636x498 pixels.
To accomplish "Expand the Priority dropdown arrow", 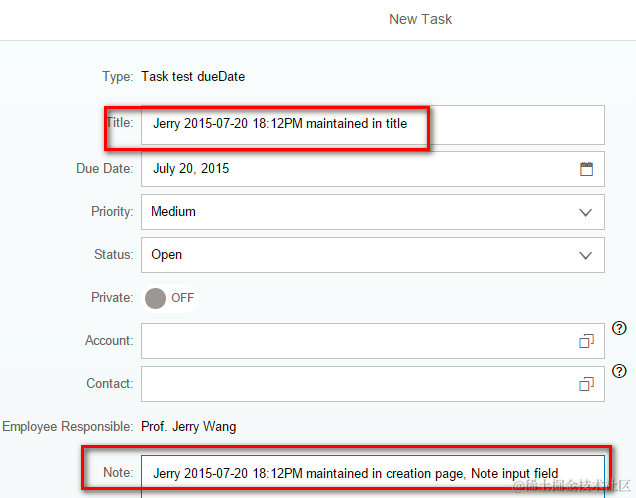I will (585, 213).
